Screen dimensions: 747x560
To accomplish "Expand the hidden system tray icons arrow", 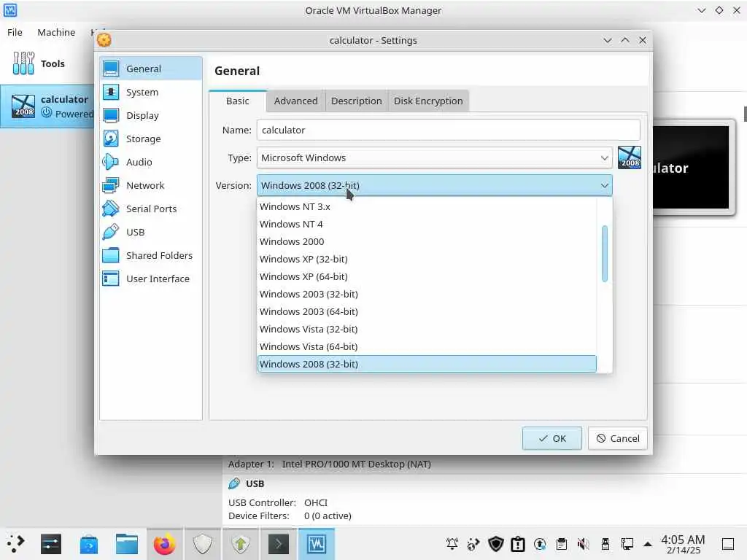I will coord(648,544).
